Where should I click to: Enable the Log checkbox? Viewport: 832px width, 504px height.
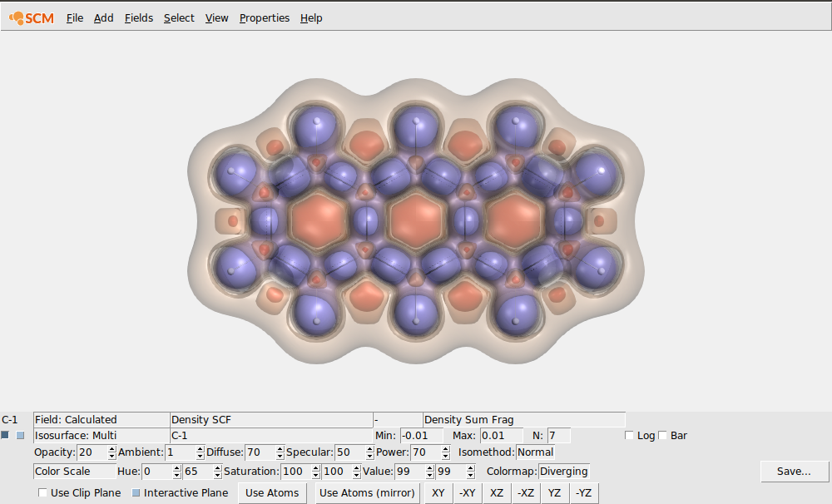[x=630, y=435]
